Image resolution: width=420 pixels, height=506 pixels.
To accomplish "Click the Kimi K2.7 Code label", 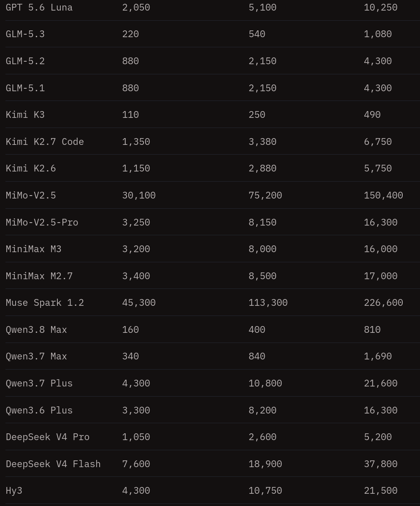I will tap(45, 141).
